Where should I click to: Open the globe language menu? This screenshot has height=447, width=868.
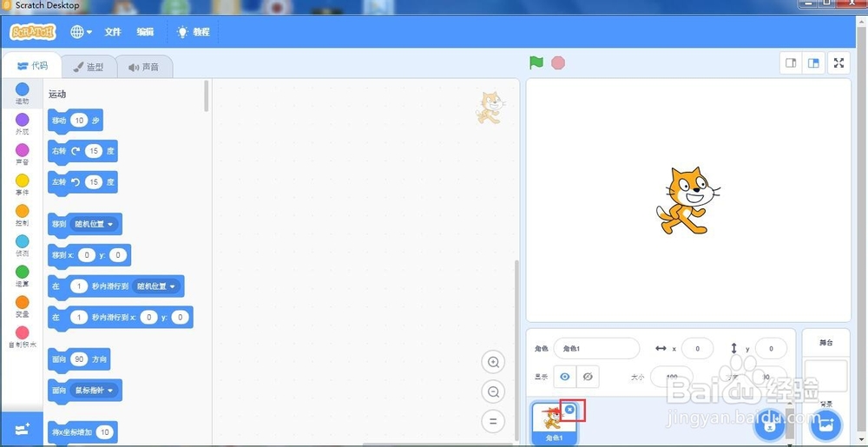coord(81,32)
